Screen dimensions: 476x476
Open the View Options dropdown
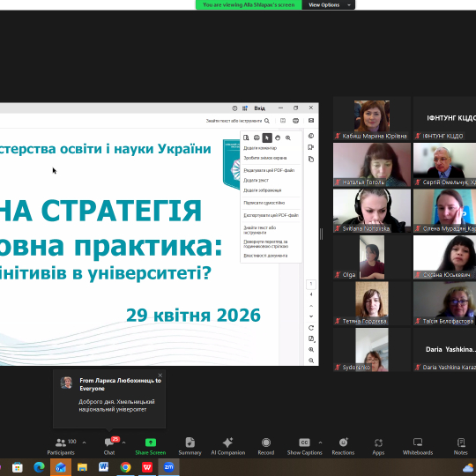329,5
